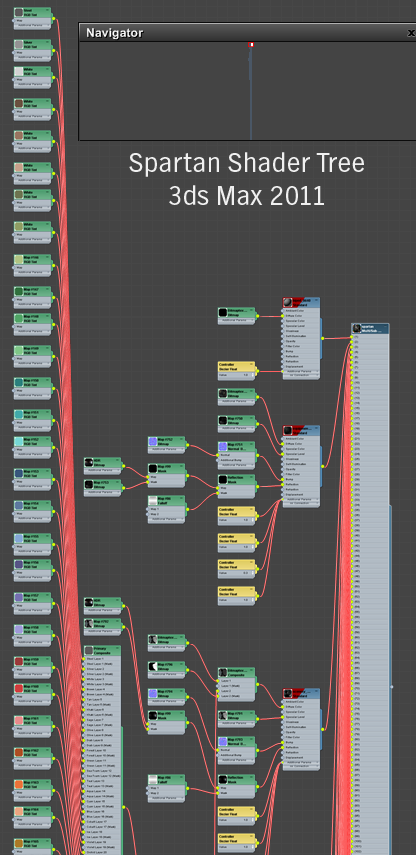
Task: Click the bright red RGB Tint swatch
Action: coord(19,688)
